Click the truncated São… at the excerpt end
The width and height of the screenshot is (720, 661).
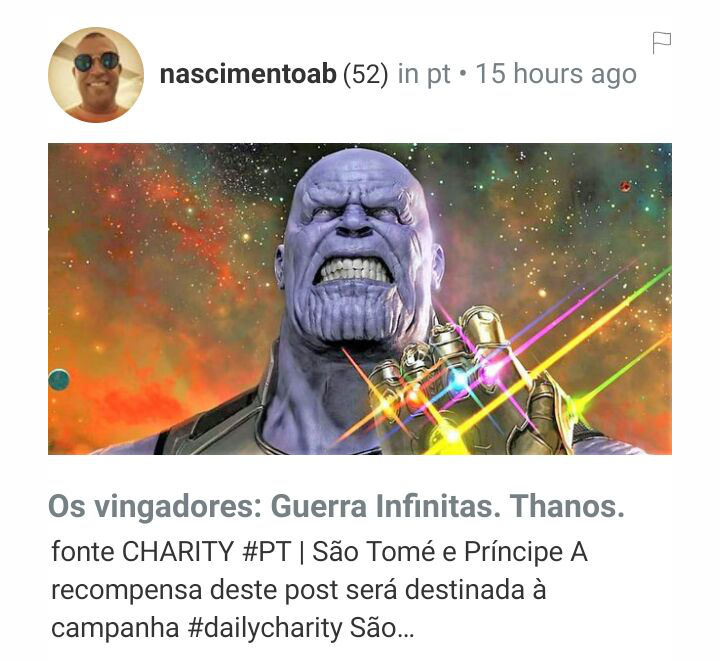tap(382, 628)
